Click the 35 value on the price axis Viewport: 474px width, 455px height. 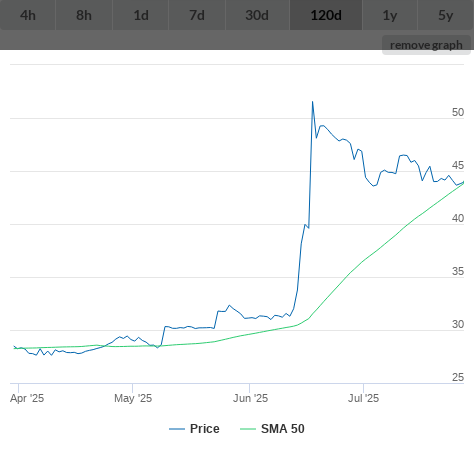[458, 271]
